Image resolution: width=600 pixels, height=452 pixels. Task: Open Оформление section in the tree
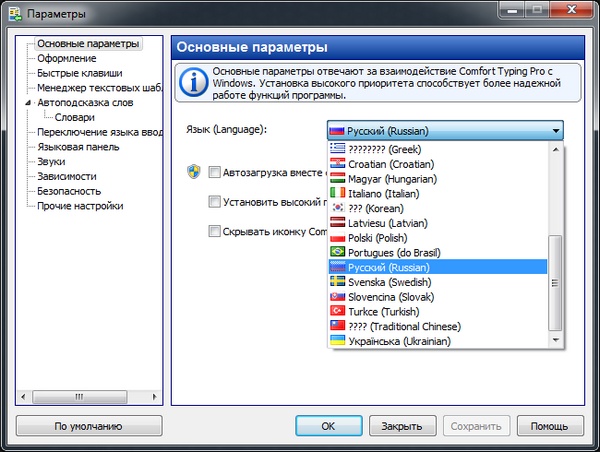tap(67, 59)
